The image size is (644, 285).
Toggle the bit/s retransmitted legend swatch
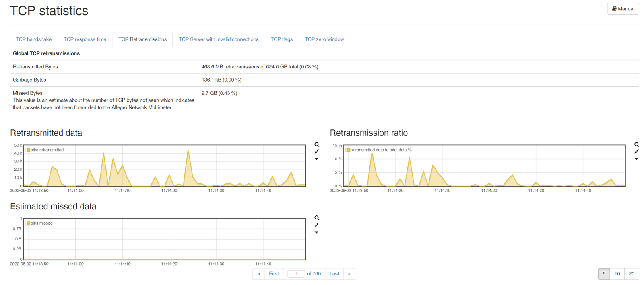coord(28,150)
